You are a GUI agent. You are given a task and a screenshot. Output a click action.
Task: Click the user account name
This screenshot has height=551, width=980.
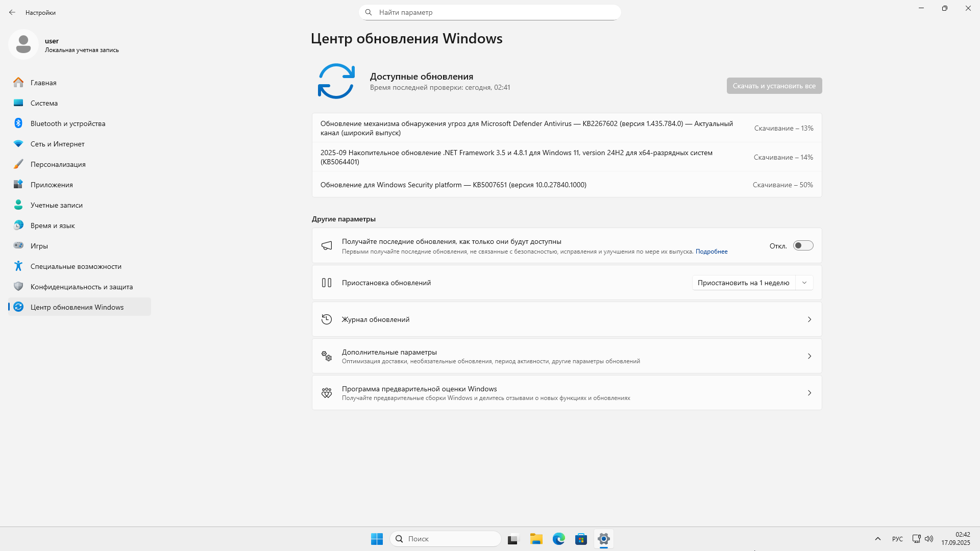(x=52, y=41)
